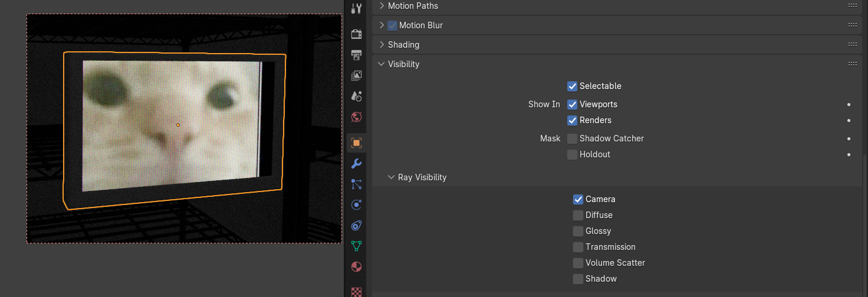This screenshot has height=297, width=868.
Task: Animate the Holdout property dot
Action: (849, 154)
